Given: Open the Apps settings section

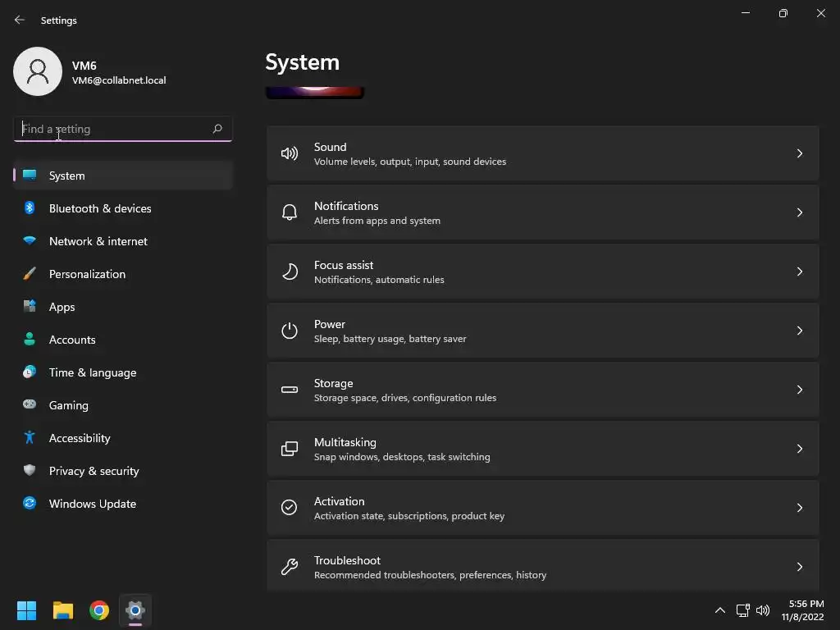Looking at the screenshot, I should coord(62,307).
